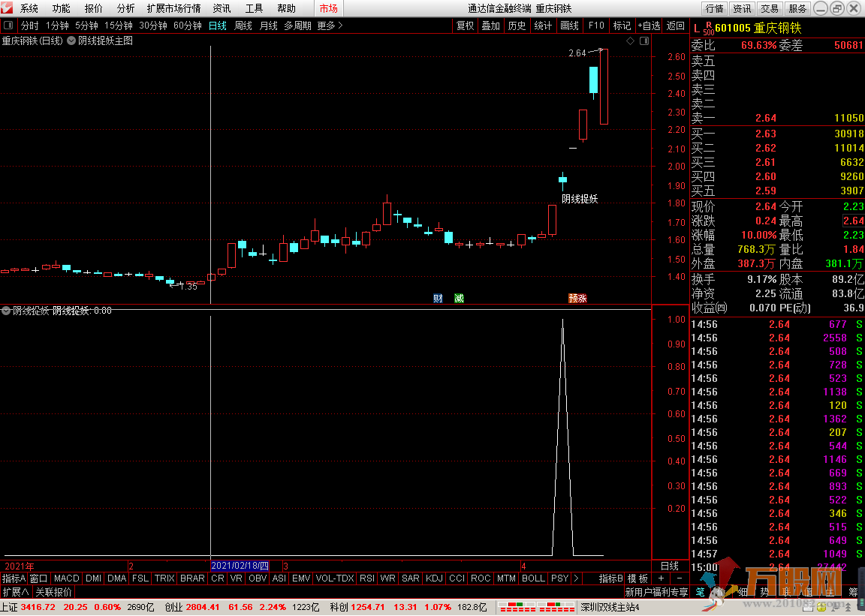Click the 统计 toolbar button
865x616 pixels.
coord(543,26)
